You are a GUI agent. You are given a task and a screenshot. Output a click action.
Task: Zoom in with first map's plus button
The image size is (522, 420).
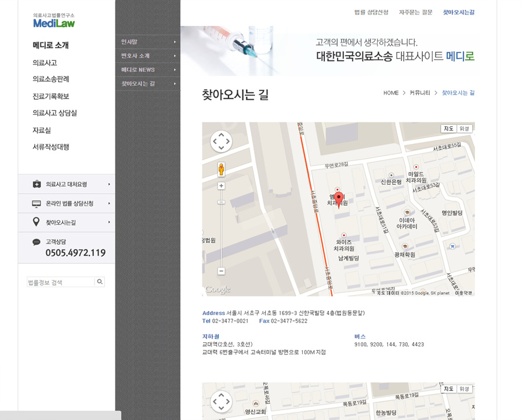pyautogui.click(x=221, y=186)
